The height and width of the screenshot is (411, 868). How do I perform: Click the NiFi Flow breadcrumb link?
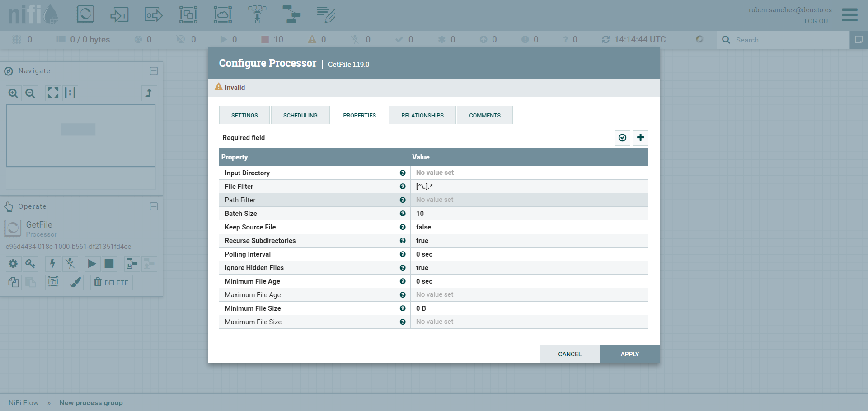coord(23,403)
